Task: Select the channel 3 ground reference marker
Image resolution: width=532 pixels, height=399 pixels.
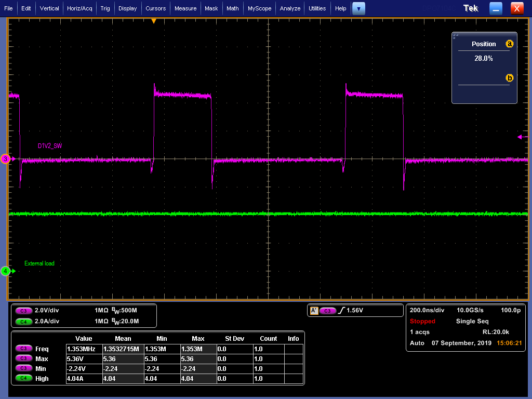Action: pyautogui.click(x=6, y=159)
